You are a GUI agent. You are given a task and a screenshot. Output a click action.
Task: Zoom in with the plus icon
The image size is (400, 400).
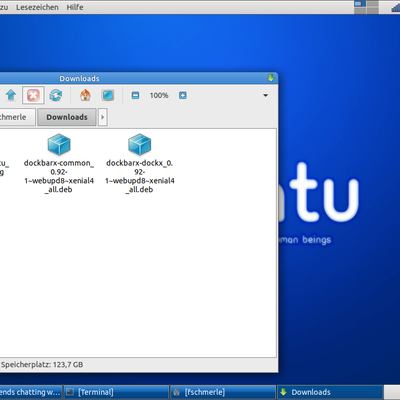pyautogui.click(x=183, y=96)
